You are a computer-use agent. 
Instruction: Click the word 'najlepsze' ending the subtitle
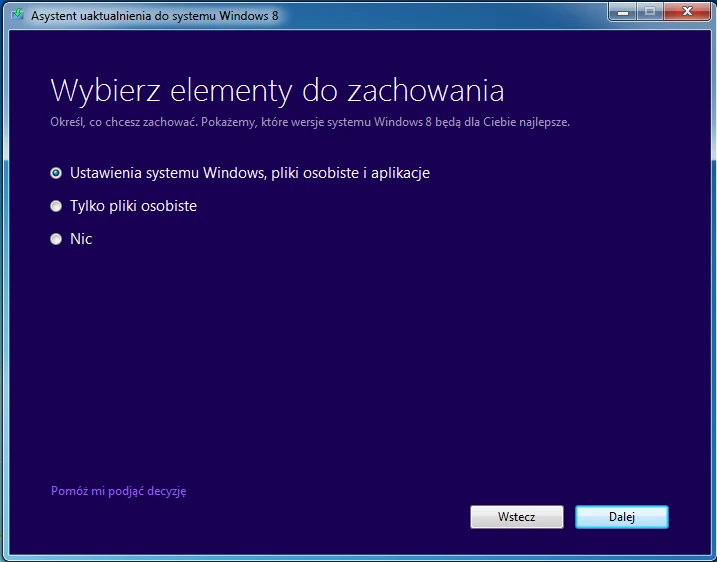[545, 122]
